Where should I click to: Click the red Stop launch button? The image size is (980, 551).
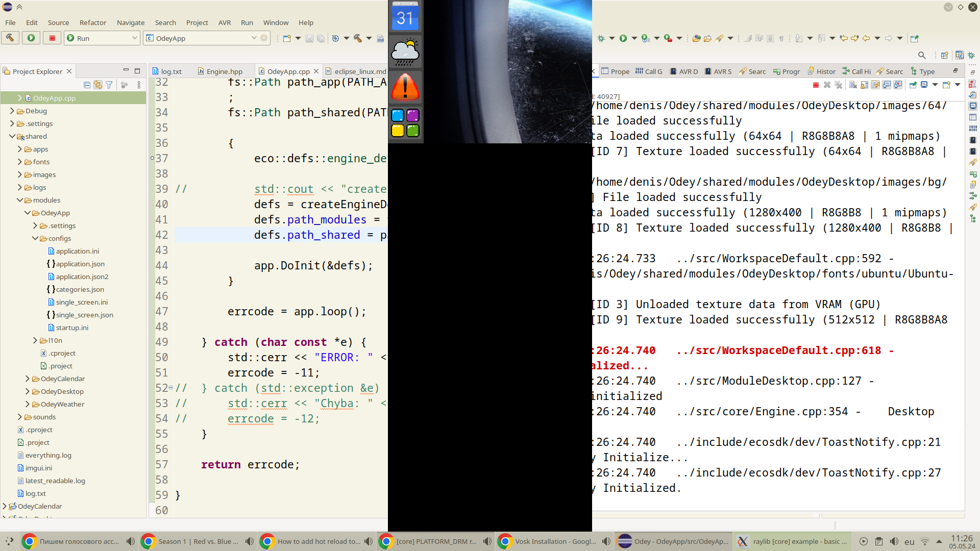tap(52, 38)
